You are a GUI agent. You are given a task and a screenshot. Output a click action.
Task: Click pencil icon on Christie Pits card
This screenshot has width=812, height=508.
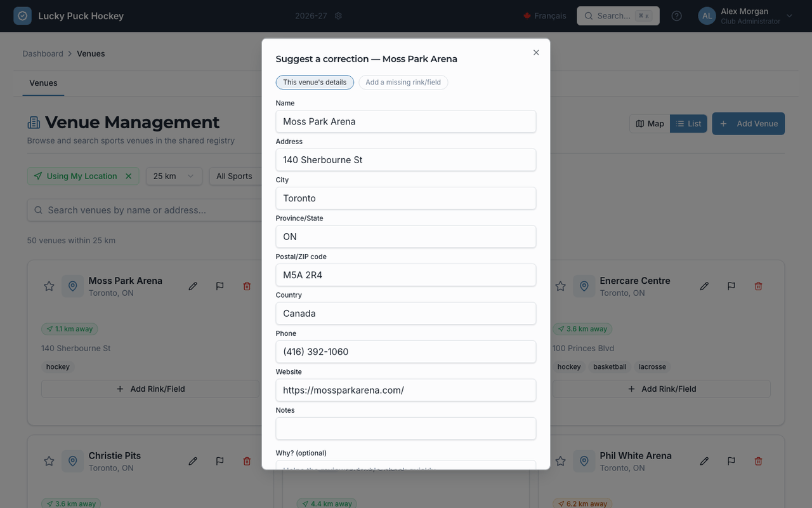193,462
